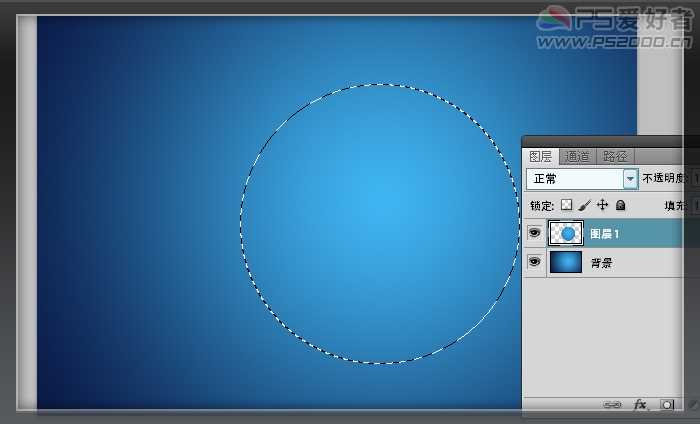Click the link layers chain icon
This screenshot has height=424, width=700.
point(611,405)
